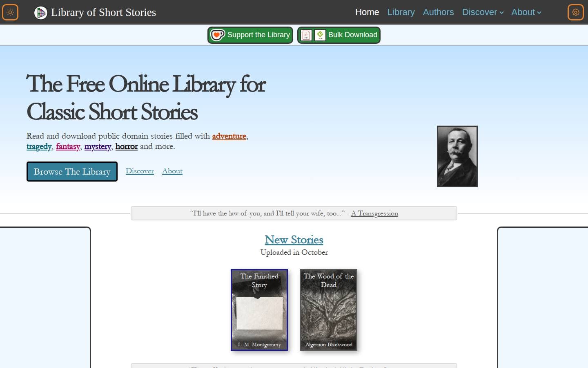Expand the About dropdown menu
This screenshot has width=588, height=368.
pos(526,12)
